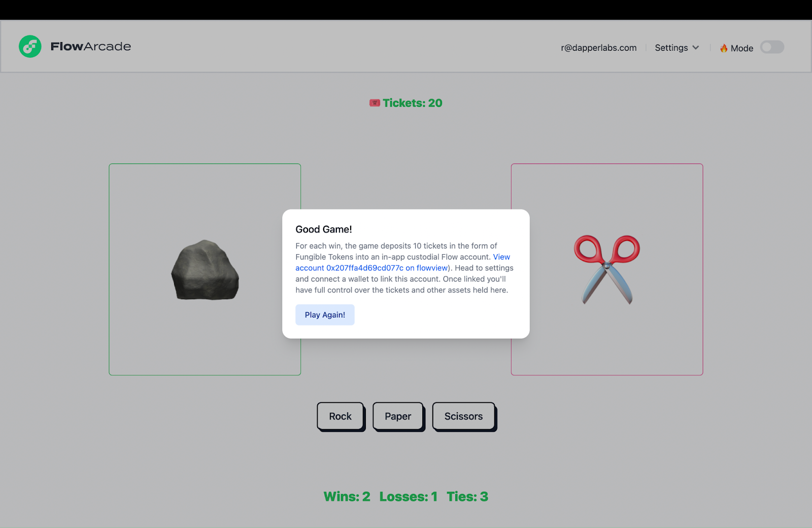Image resolution: width=812 pixels, height=528 pixels.
Task: Choose the Scissors button
Action: [x=464, y=416]
